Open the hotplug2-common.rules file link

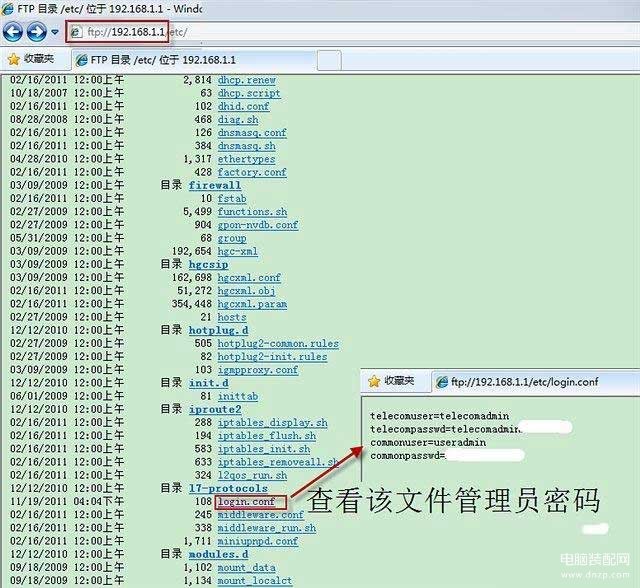tap(278, 343)
